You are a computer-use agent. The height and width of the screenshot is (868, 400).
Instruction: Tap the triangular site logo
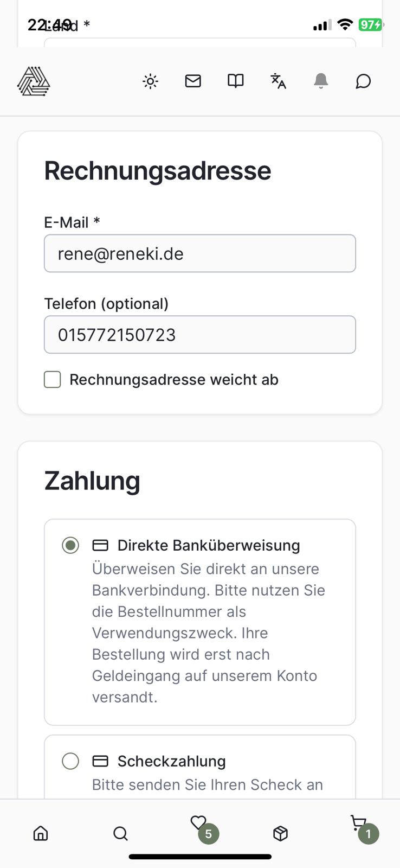tap(34, 81)
